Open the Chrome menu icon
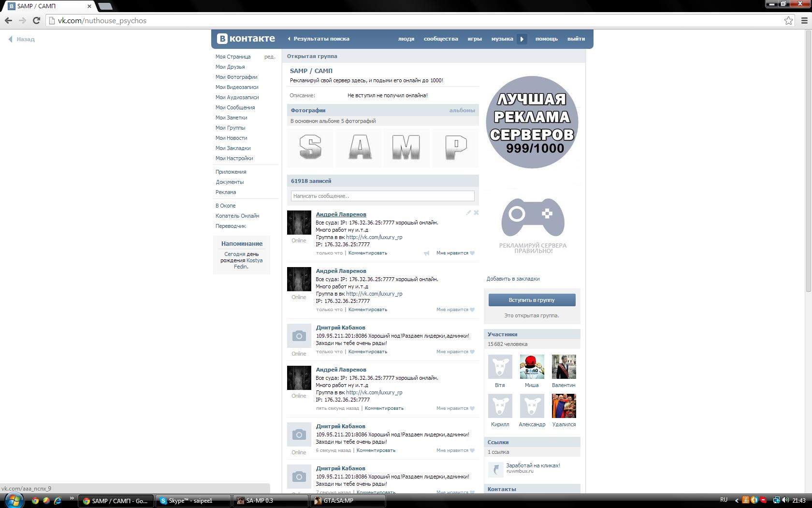Viewport: 812px width, 508px height. [804, 20]
